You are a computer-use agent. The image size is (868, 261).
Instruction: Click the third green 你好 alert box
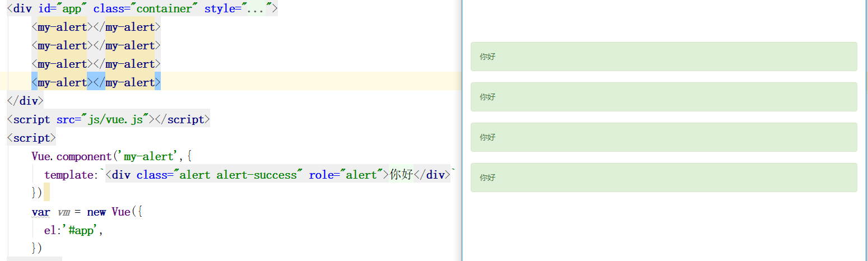click(x=663, y=137)
